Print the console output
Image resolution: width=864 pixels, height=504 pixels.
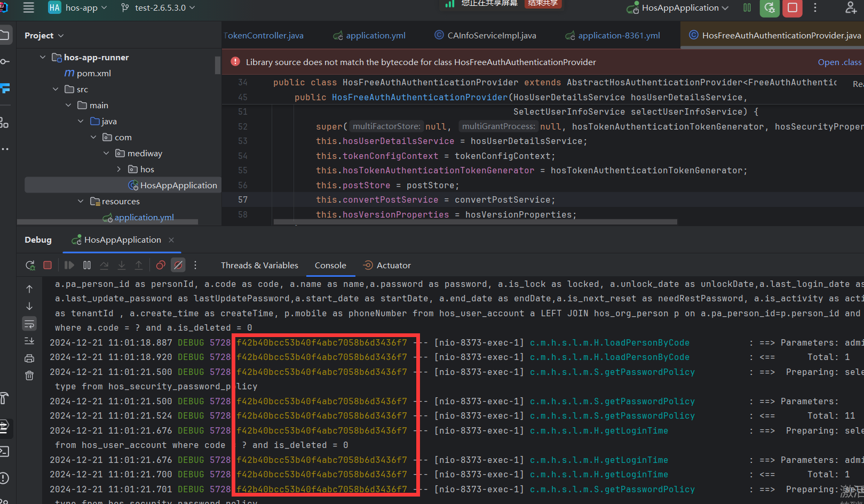(29, 358)
